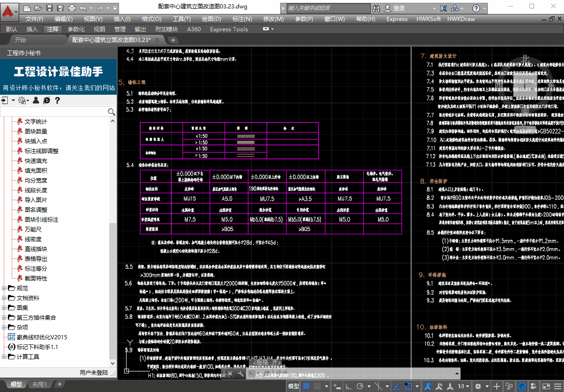Click the Save icon in quick access toolbar
This screenshot has height=392, width=564.
tap(49, 8)
